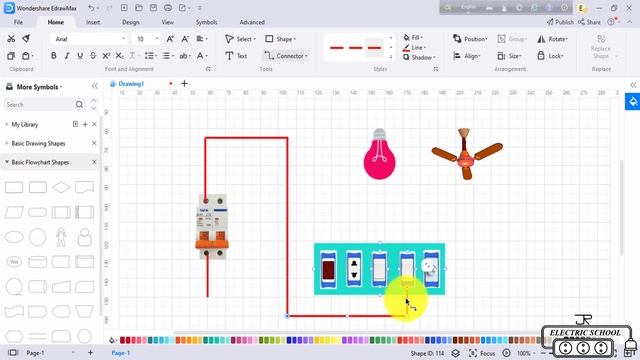The image size is (640, 360).
Task: Open the Shadow options
Action: [419, 58]
